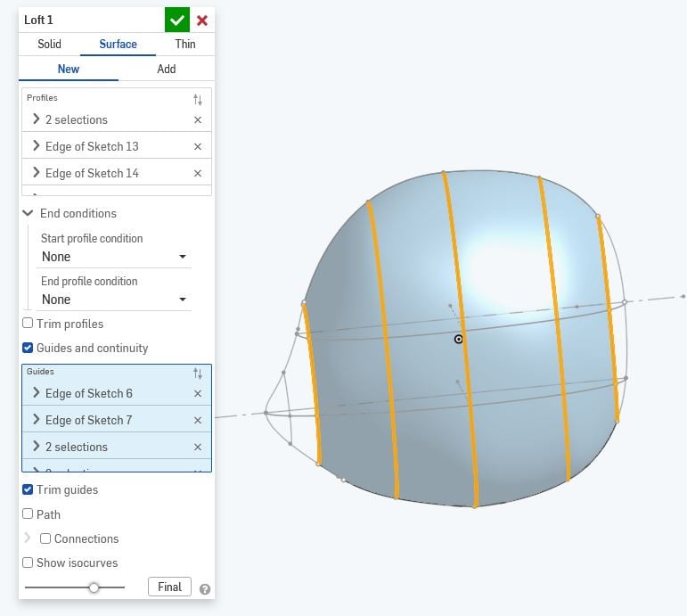Uncheck Guides and continuity

28,348
